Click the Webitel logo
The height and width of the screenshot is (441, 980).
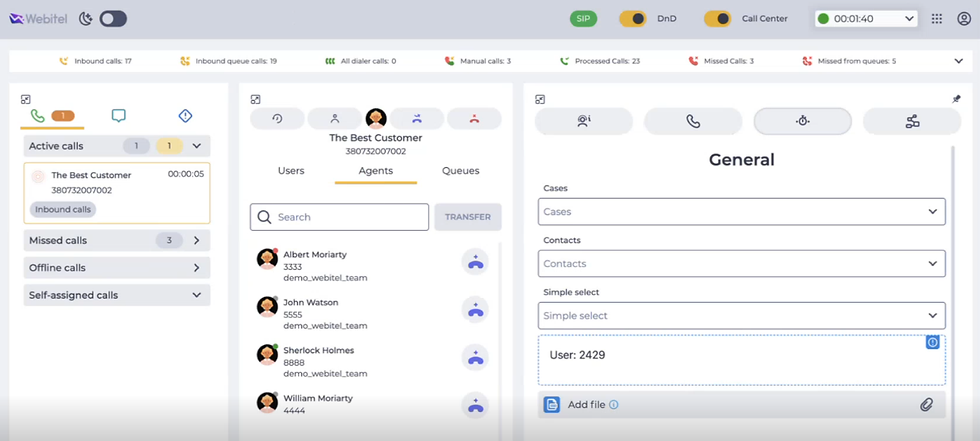(x=39, y=19)
